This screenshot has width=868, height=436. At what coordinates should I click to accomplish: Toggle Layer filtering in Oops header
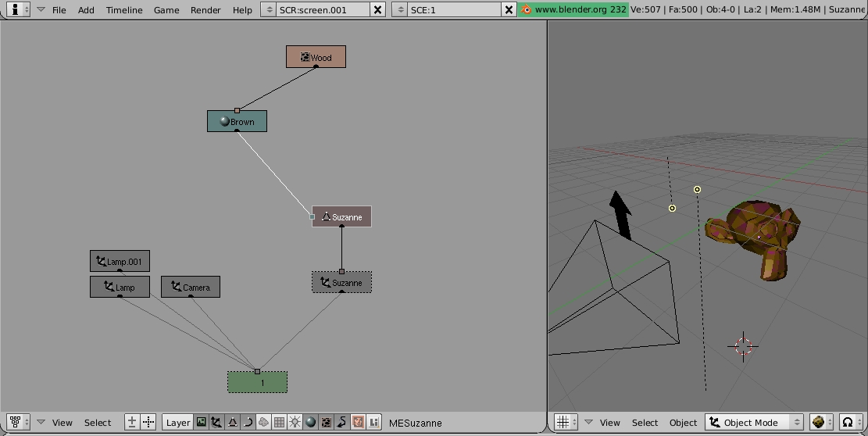click(x=177, y=422)
